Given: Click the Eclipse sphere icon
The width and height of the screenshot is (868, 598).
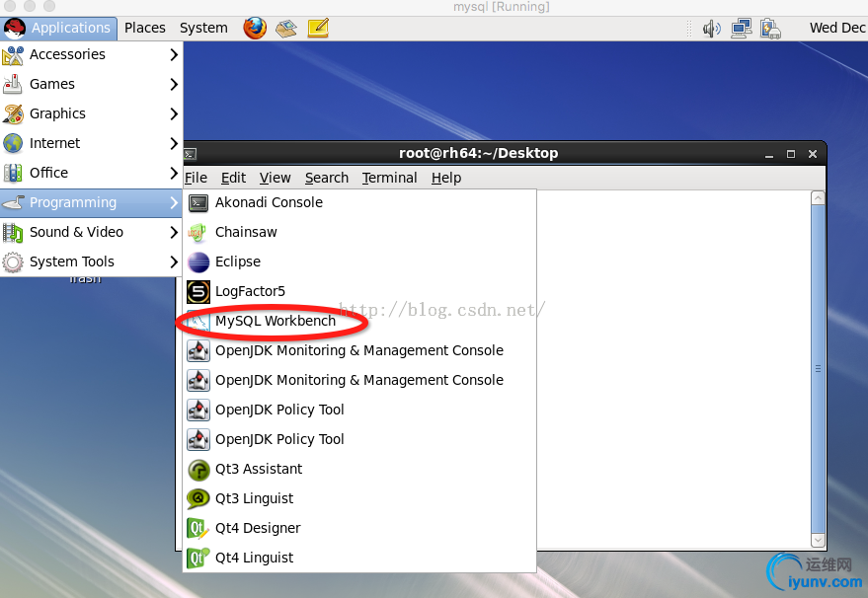Looking at the screenshot, I should (x=198, y=262).
